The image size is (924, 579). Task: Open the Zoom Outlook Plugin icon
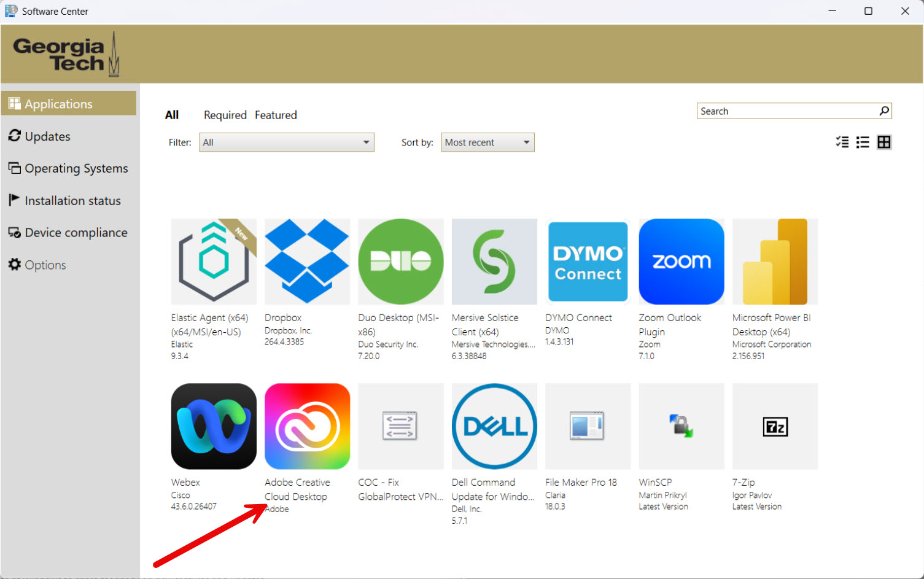(681, 262)
